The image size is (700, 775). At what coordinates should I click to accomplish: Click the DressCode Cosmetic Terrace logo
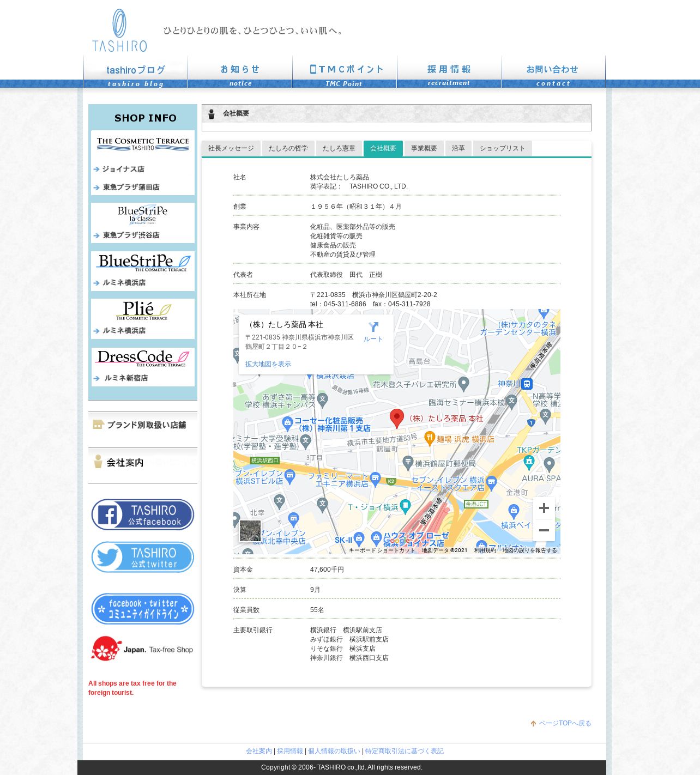point(143,358)
